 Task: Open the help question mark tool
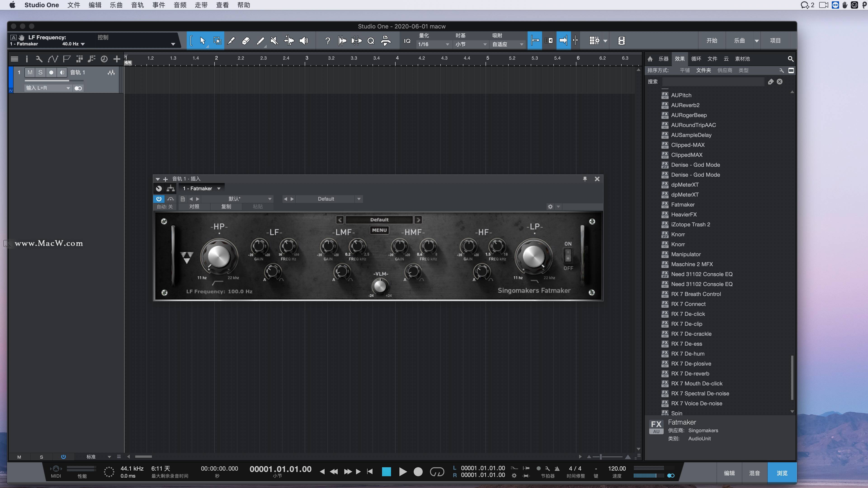328,41
